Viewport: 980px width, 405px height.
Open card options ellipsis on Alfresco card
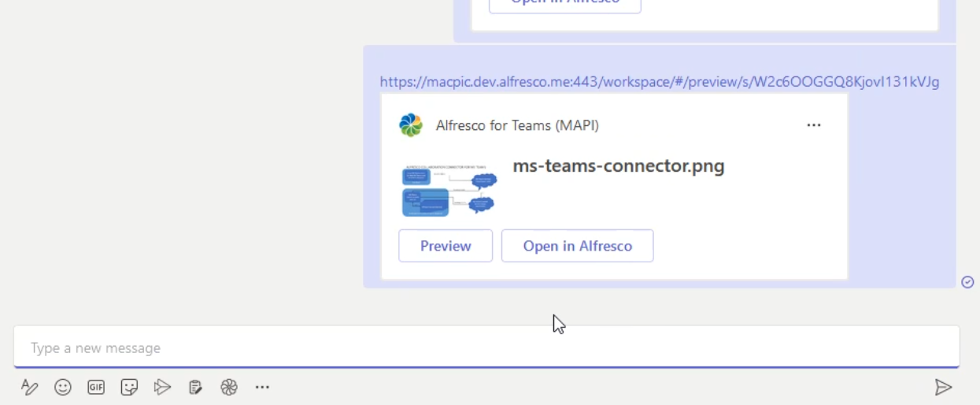(x=814, y=125)
